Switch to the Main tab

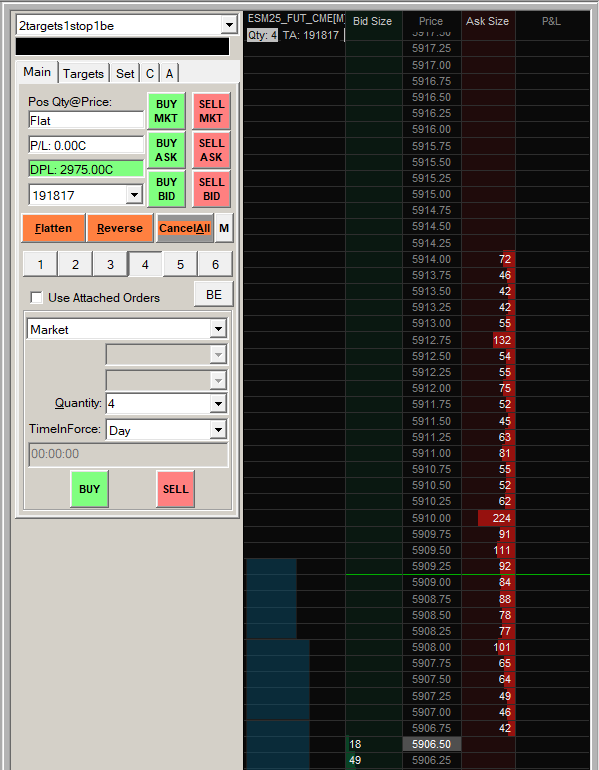point(37,72)
